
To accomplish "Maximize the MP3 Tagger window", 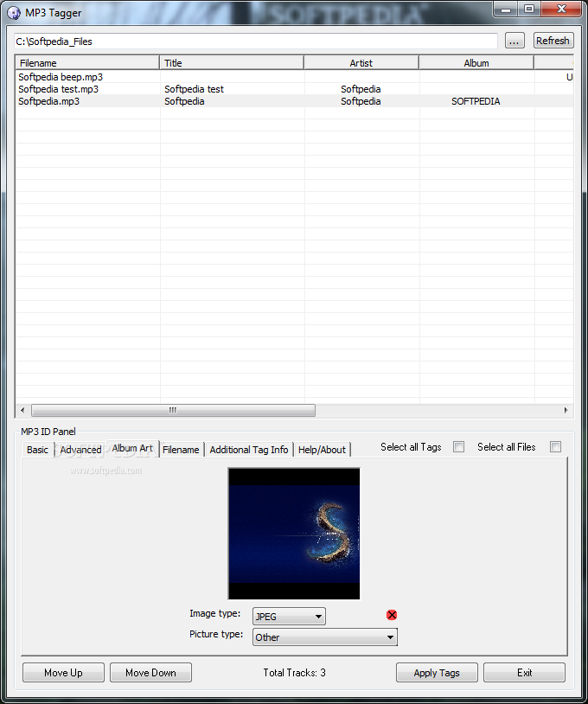I will 529,9.
